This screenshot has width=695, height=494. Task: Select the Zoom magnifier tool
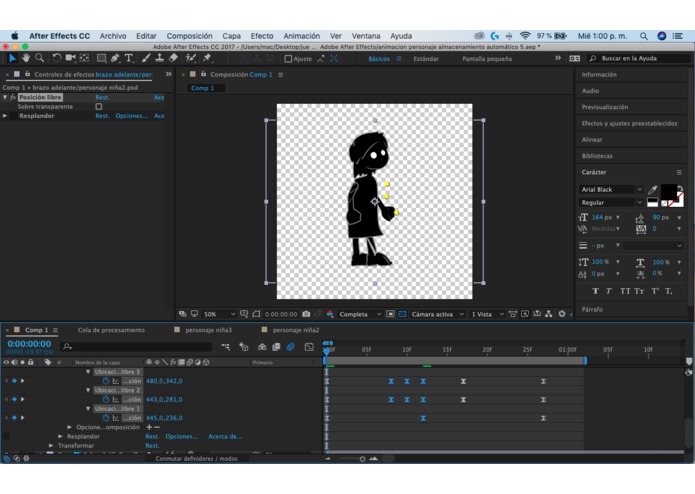[40, 59]
